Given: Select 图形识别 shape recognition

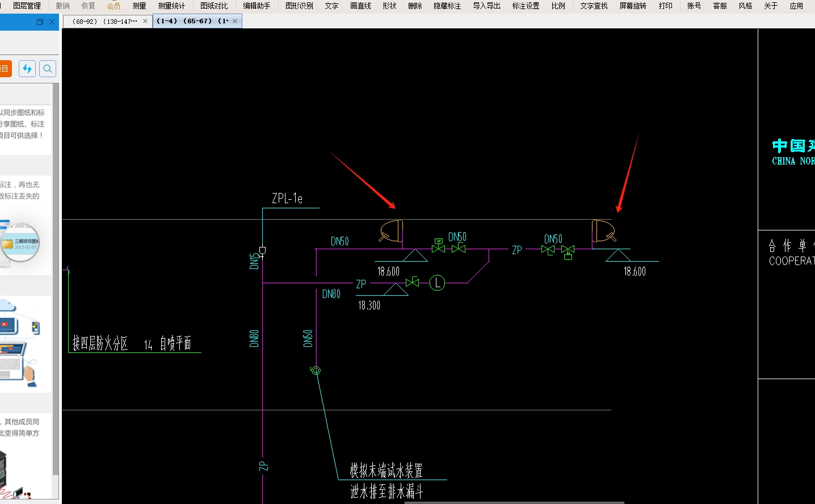Looking at the screenshot, I should pos(299,6).
